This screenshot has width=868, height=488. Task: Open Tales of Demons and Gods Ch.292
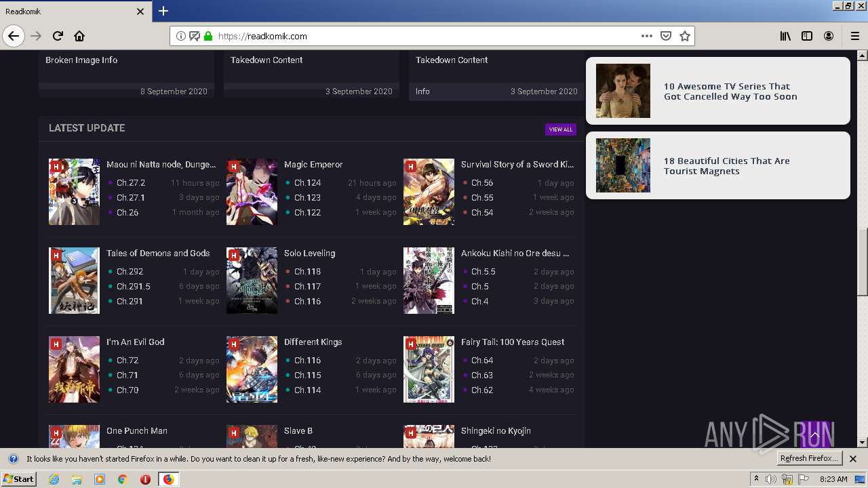[130, 272]
